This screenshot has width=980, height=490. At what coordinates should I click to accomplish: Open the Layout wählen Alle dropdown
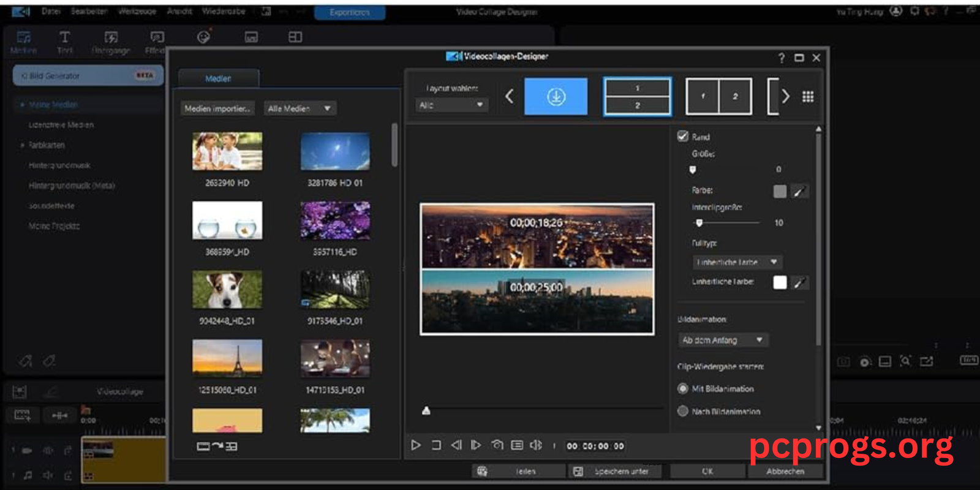[451, 105]
